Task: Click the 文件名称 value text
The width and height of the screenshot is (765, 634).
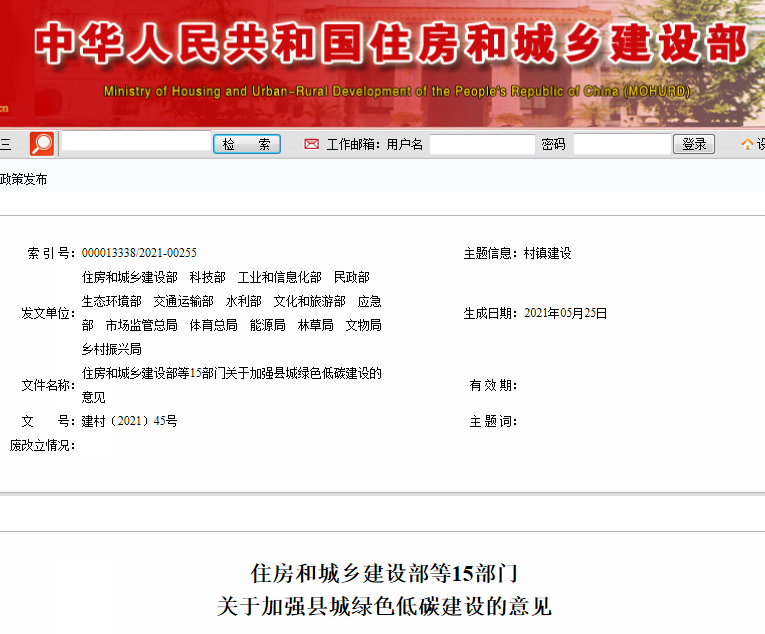Action: [x=231, y=385]
